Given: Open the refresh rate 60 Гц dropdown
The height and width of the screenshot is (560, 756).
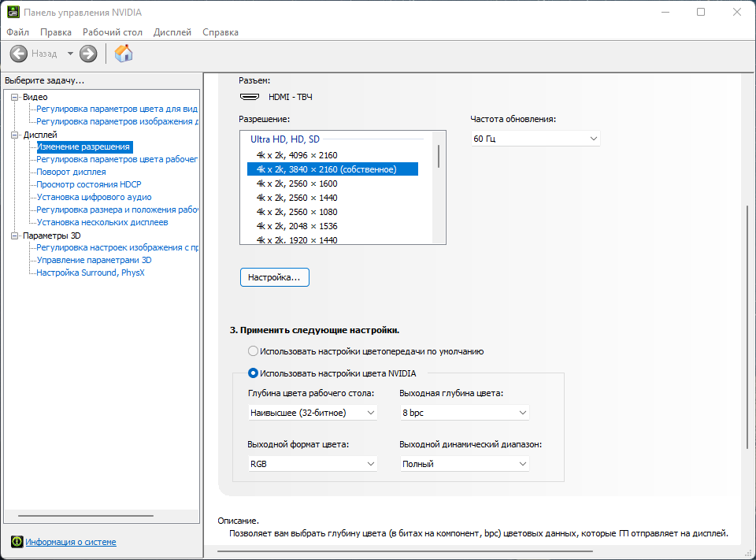Looking at the screenshot, I should [535, 139].
